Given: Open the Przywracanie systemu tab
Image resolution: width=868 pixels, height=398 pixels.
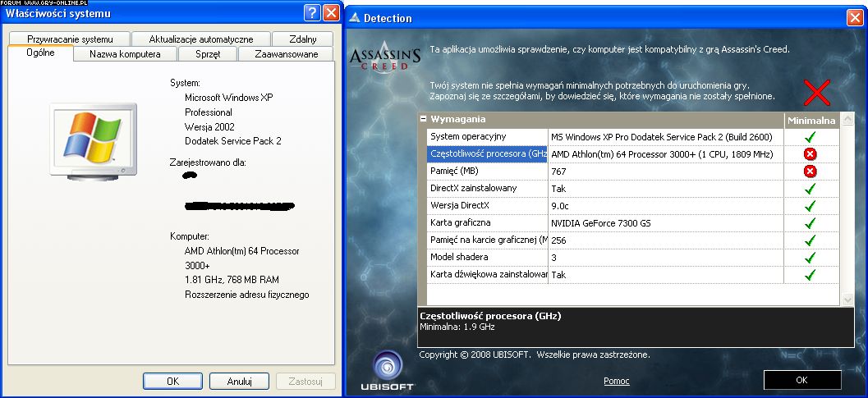Looking at the screenshot, I should coord(70,39).
